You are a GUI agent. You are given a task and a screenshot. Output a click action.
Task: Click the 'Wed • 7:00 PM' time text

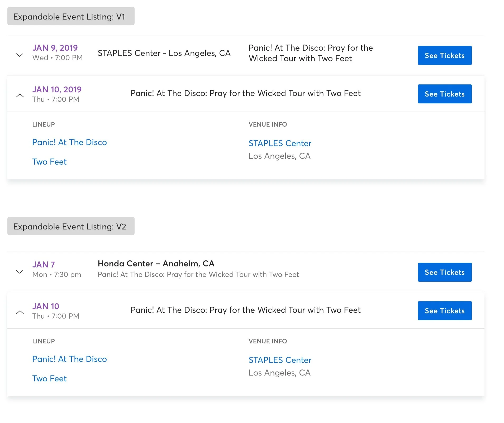[58, 58]
